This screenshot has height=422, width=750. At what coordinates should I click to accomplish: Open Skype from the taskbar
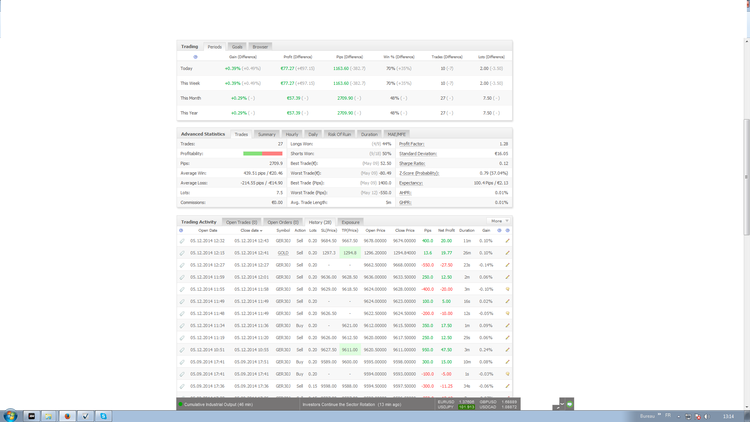tap(103, 416)
